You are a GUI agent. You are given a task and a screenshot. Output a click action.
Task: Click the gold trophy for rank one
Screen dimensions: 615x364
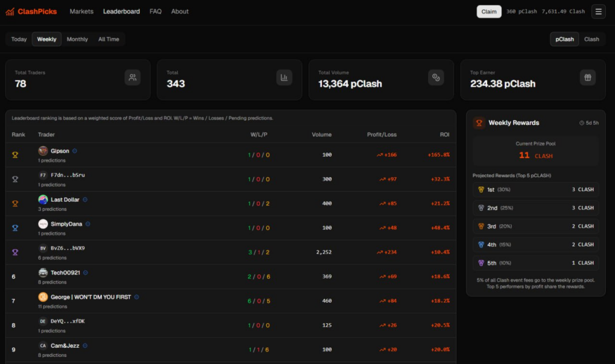pos(16,154)
